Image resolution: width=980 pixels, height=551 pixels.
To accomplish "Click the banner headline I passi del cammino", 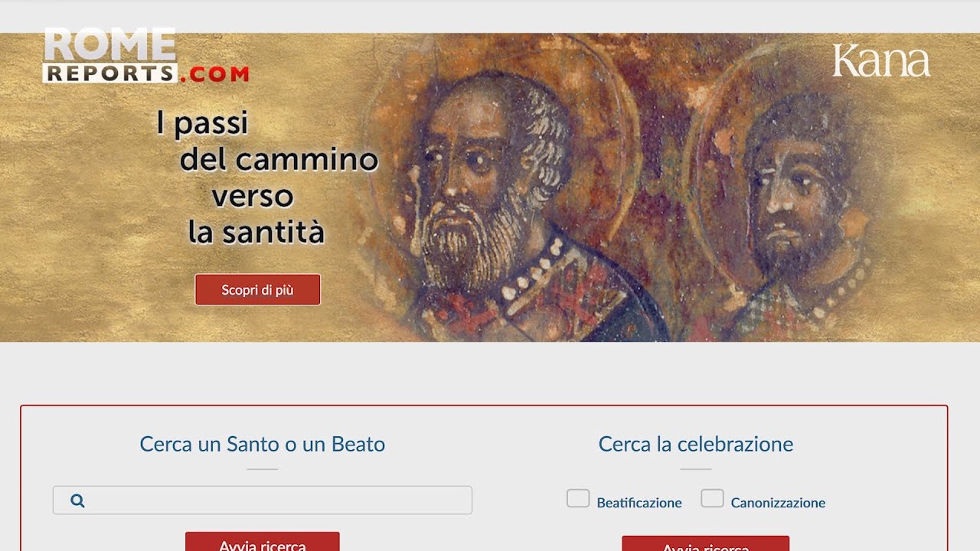I will [266, 177].
